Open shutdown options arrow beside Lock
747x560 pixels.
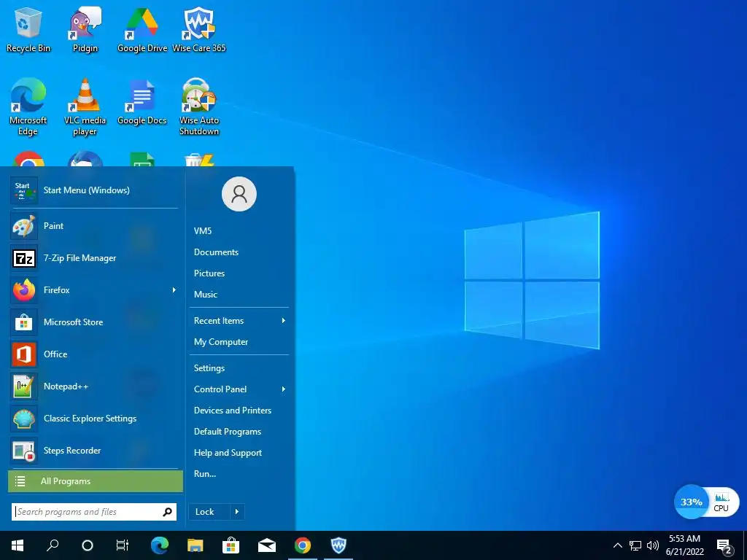pyautogui.click(x=237, y=512)
